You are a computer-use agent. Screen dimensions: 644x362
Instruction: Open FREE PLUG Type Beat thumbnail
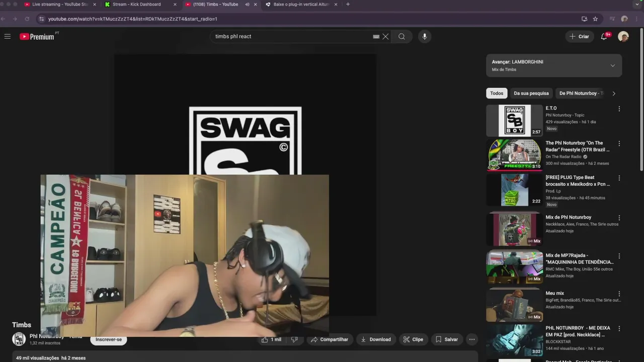514,190
